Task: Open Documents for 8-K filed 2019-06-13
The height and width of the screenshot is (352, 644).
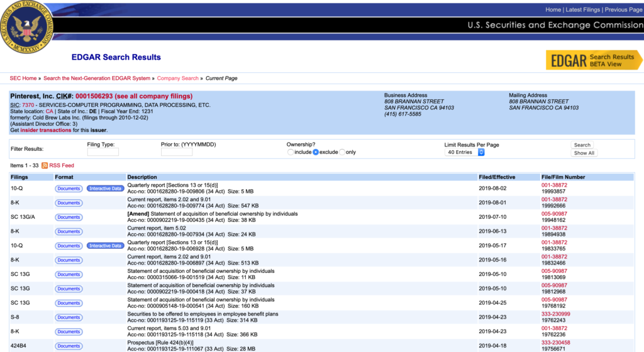Action: point(69,232)
